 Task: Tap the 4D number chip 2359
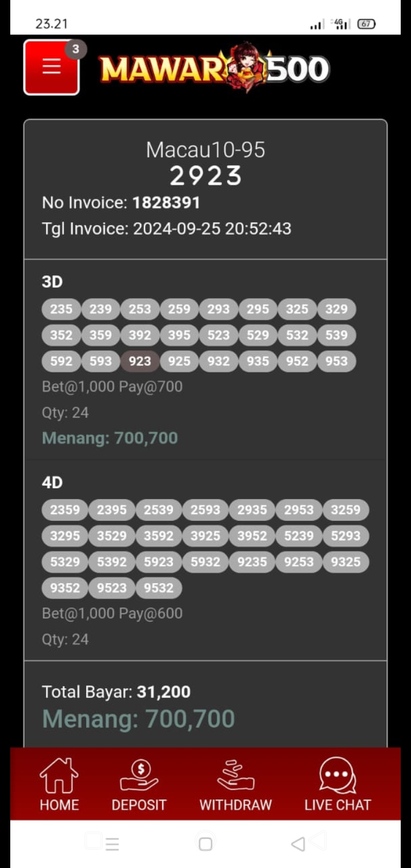point(65,509)
